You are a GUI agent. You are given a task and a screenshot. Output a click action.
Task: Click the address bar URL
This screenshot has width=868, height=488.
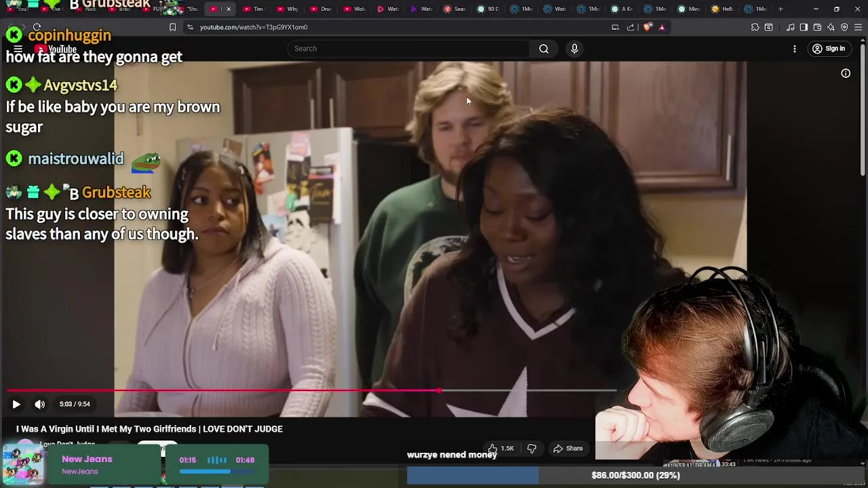click(254, 27)
